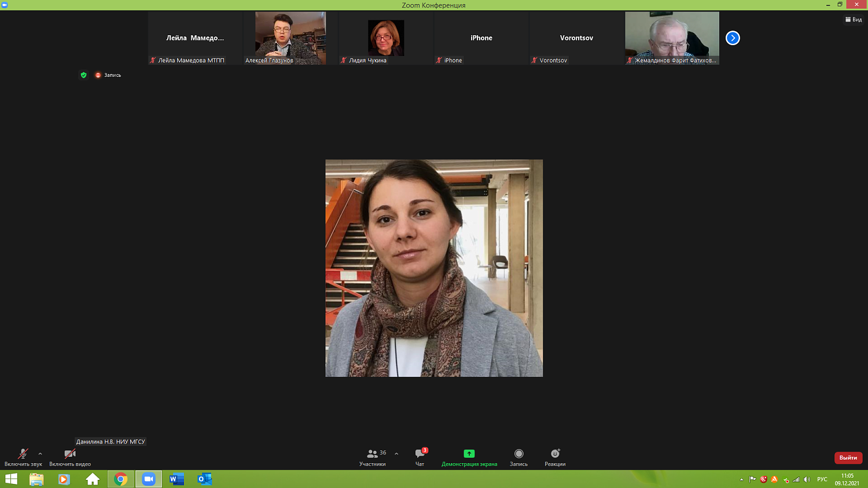The width and height of the screenshot is (868, 488).
Task: Select Лидия Чукина participant tile
Action: coord(386,38)
